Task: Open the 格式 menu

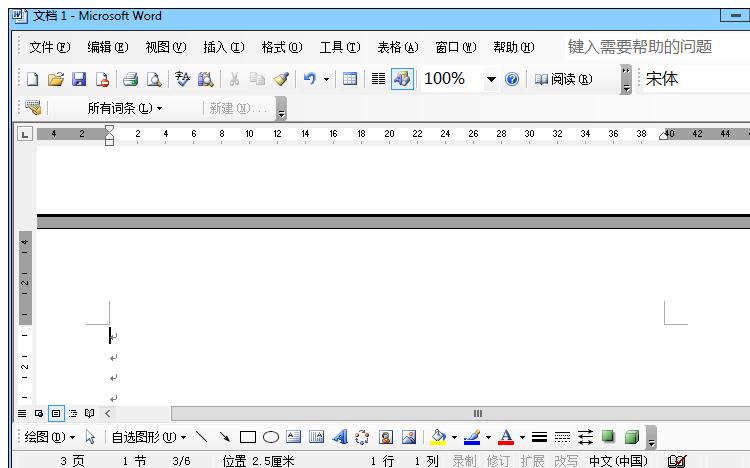Action: (x=282, y=47)
